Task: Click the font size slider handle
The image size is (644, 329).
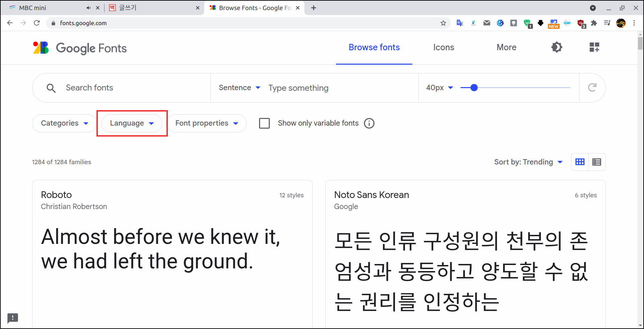Action: 474,88
